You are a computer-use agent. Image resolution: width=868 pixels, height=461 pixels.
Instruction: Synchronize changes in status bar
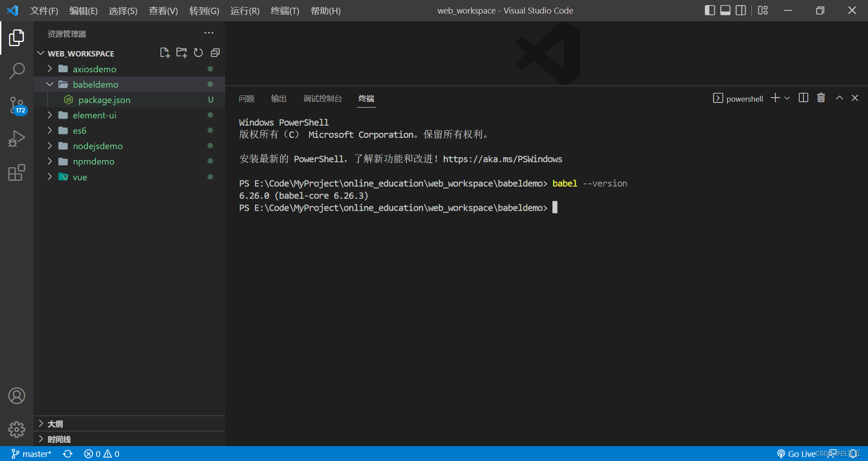click(x=68, y=454)
